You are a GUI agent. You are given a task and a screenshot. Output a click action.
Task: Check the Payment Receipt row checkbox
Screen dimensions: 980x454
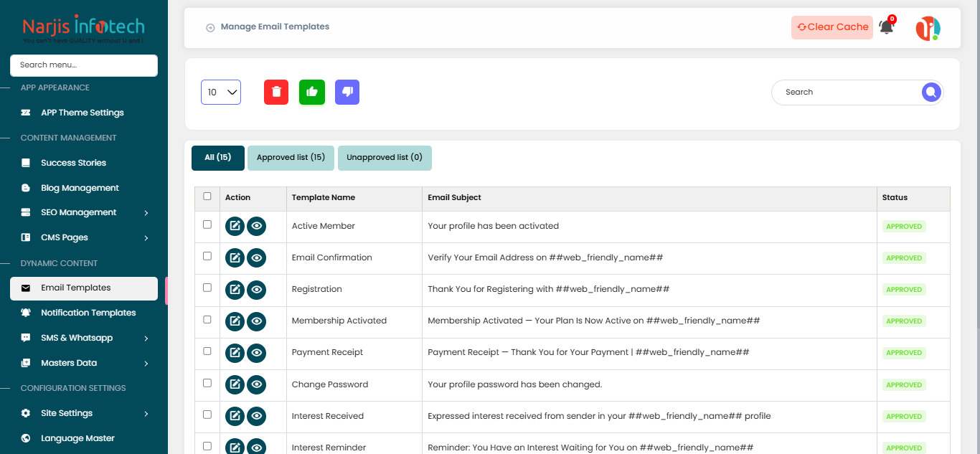click(207, 351)
